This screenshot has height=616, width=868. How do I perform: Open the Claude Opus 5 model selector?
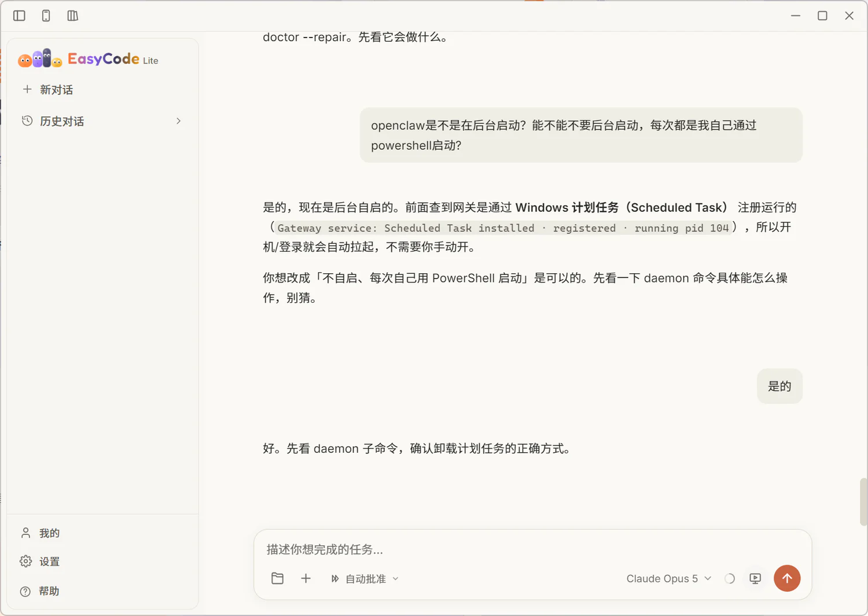[669, 578]
